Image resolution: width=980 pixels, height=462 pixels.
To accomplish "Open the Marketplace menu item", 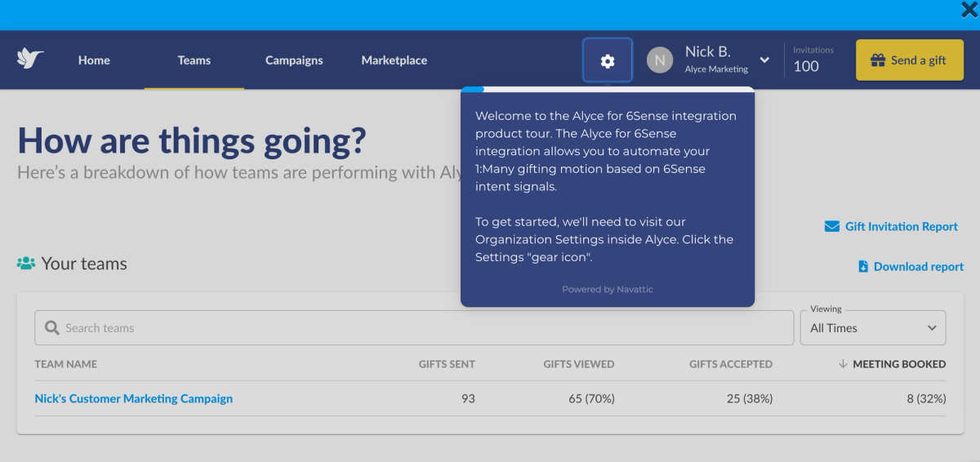I will 394,60.
